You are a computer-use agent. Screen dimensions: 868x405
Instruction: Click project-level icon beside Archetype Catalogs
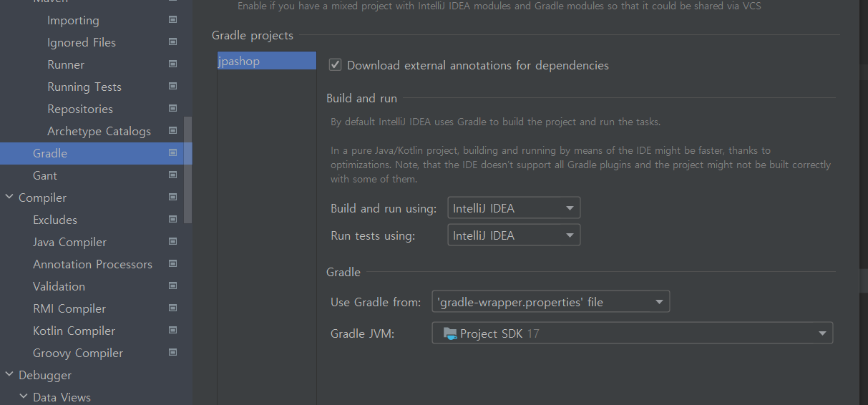click(x=172, y=131)
